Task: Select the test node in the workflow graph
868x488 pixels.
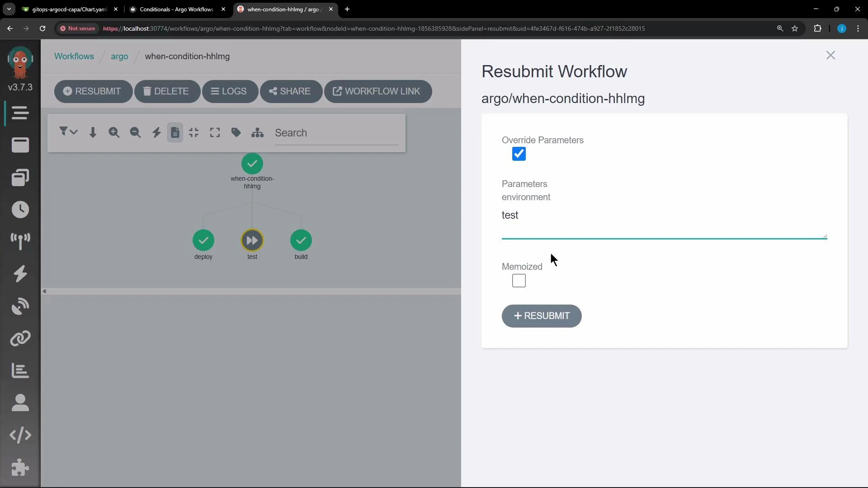Action: point(252,240)
